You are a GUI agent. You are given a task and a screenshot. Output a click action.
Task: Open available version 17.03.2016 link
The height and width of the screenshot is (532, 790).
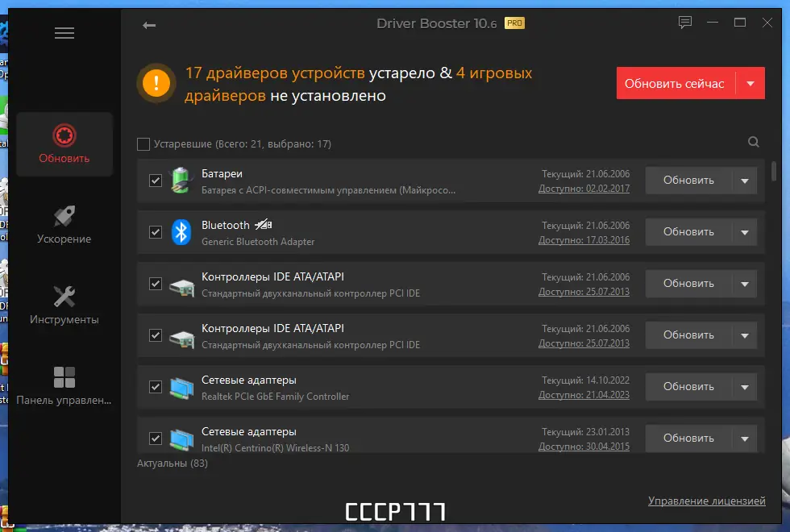tap(584, 240)
